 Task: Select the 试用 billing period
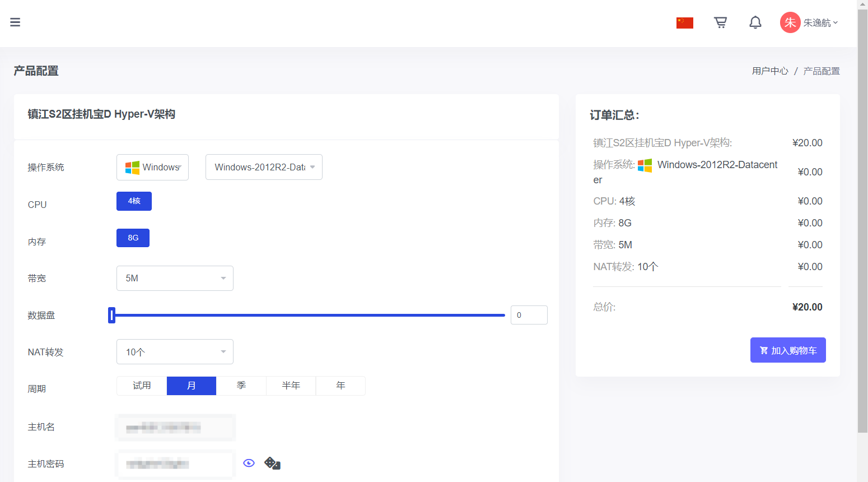pos(142,386)
